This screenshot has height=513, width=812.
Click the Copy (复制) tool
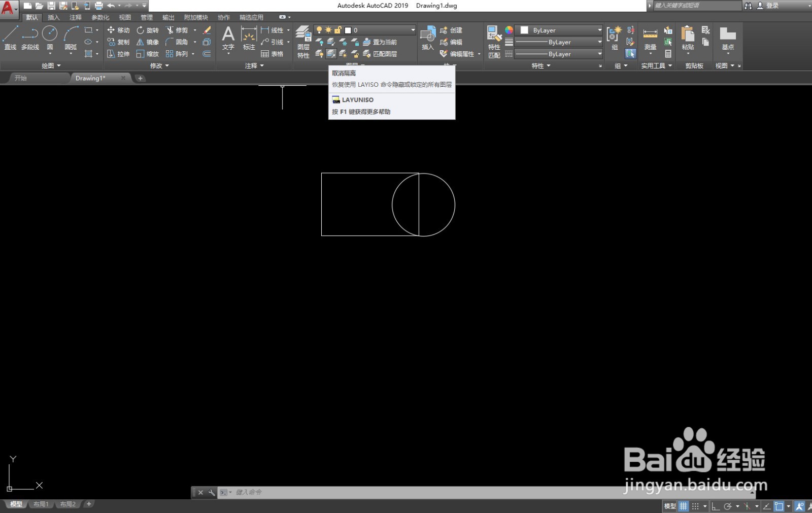[118, 42]
